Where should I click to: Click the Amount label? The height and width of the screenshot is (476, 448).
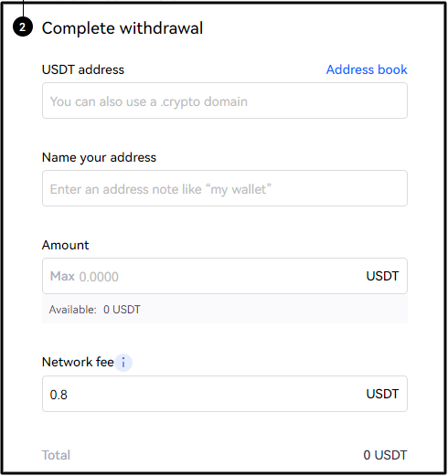pyautogui.click(x=65, y=245)
